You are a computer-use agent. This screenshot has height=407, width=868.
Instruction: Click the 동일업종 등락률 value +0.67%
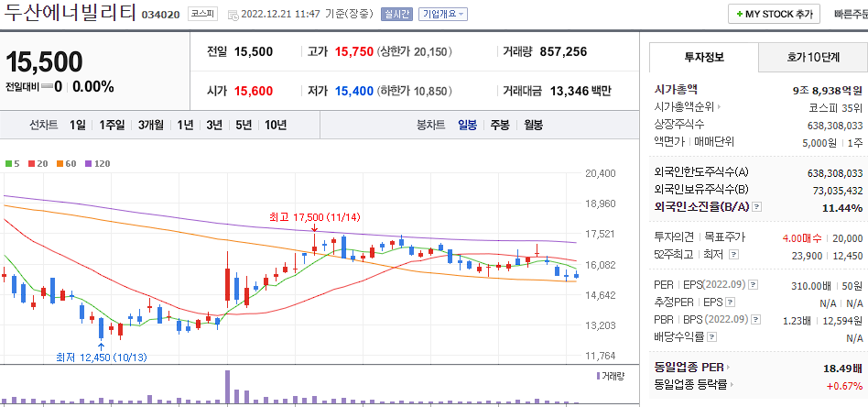[845, 385]
